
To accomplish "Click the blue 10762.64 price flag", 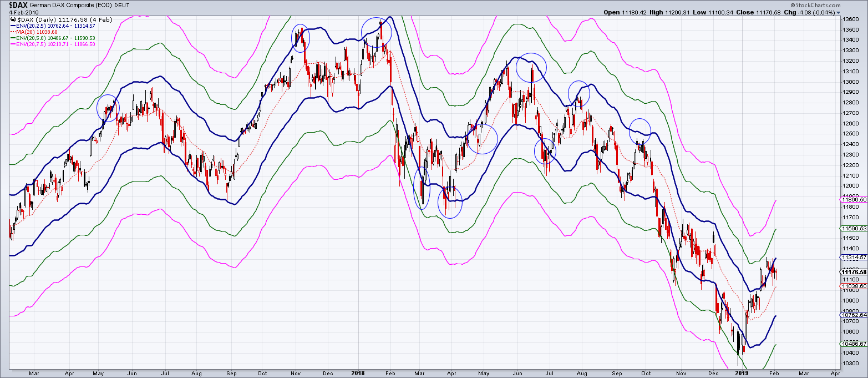I will [854, 315].
